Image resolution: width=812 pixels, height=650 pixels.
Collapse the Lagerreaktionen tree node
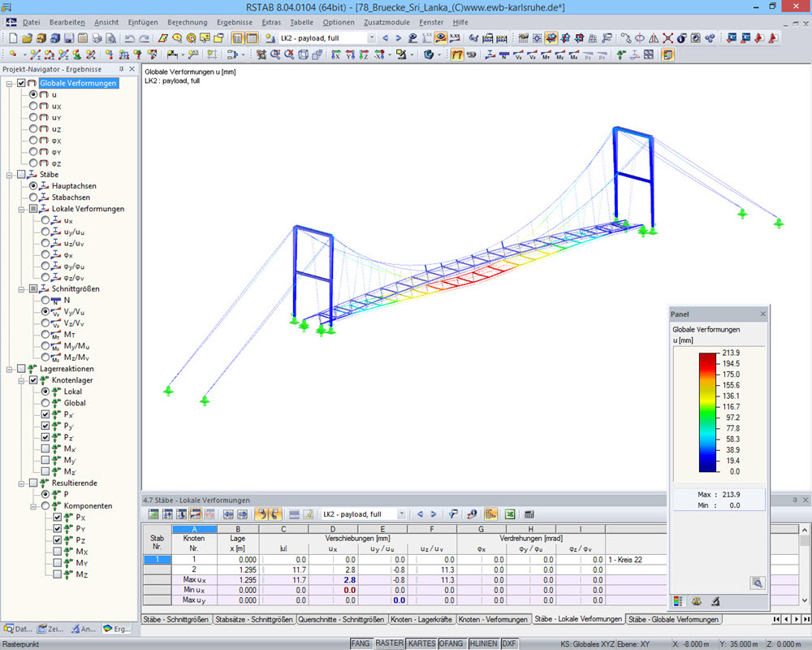(x=9, y=369)
